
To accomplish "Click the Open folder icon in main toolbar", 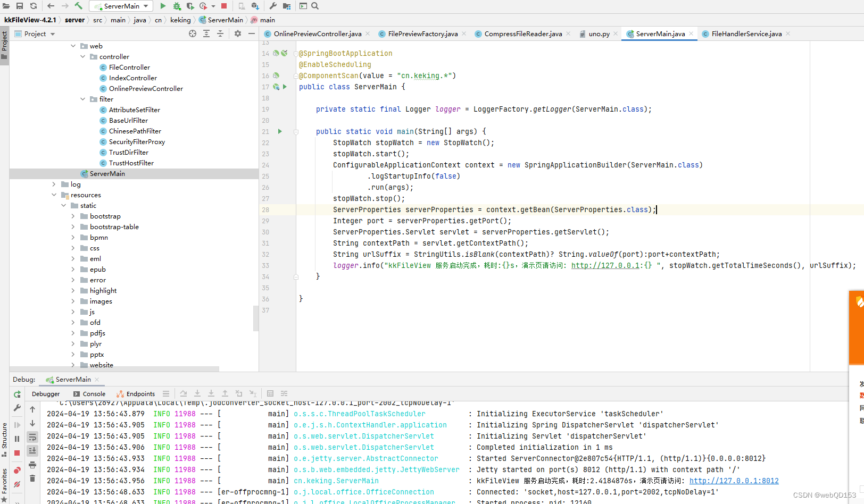I will click(x=6, y=6).
